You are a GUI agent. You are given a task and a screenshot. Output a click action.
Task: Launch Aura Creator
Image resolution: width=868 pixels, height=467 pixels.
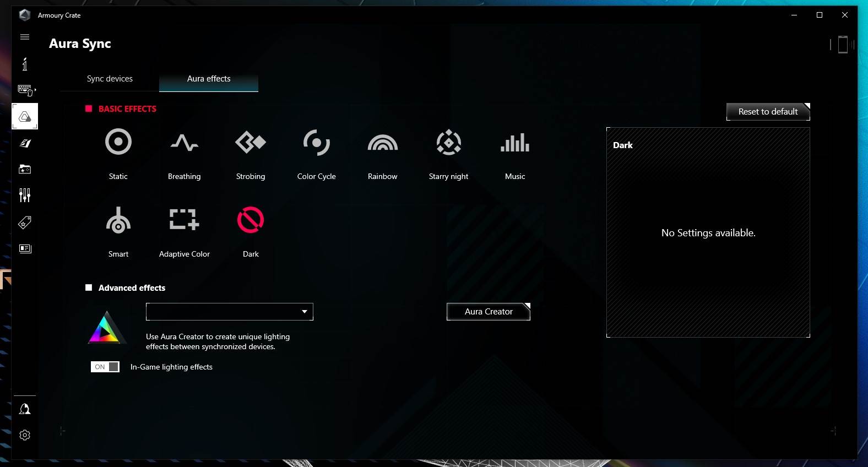pos(488,312)
